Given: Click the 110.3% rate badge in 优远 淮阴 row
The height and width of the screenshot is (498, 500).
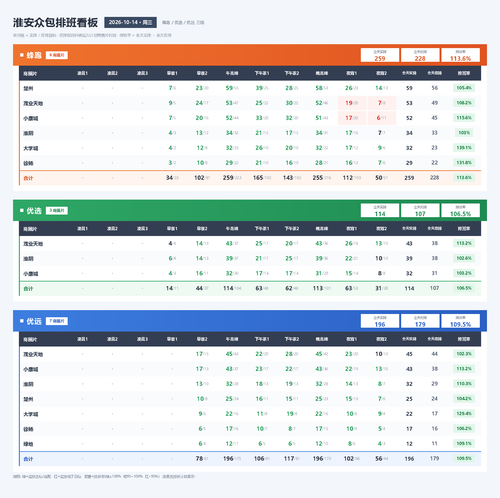Looking at the screenshot, I should (464, 384).
